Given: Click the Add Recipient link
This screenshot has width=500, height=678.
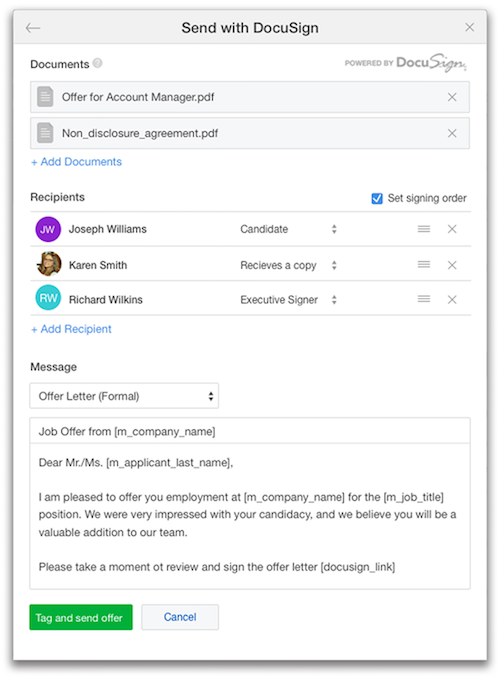Looking at the screenshot, I should pyautogui.click(x=71, y=329).
